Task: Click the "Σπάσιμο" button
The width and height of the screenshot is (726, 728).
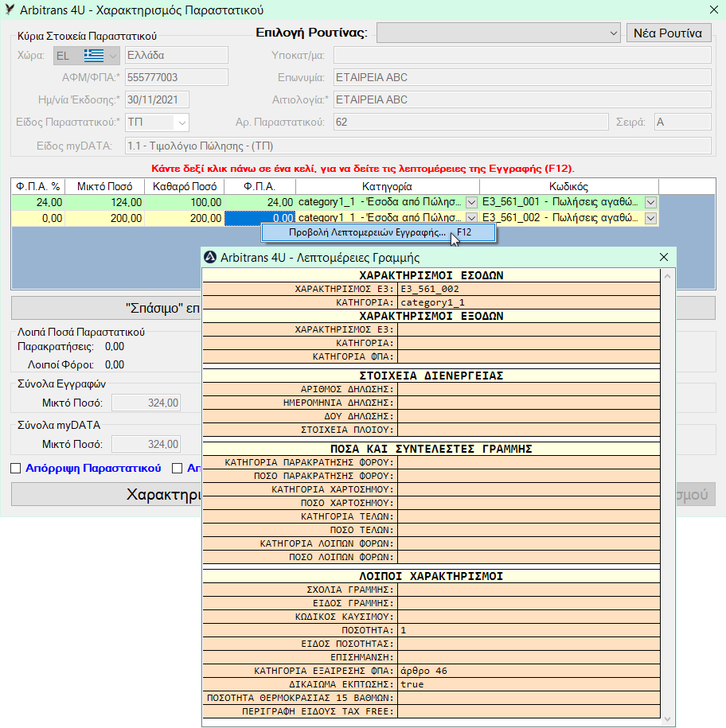Action: pyautogui.click(x=107, y=308)
